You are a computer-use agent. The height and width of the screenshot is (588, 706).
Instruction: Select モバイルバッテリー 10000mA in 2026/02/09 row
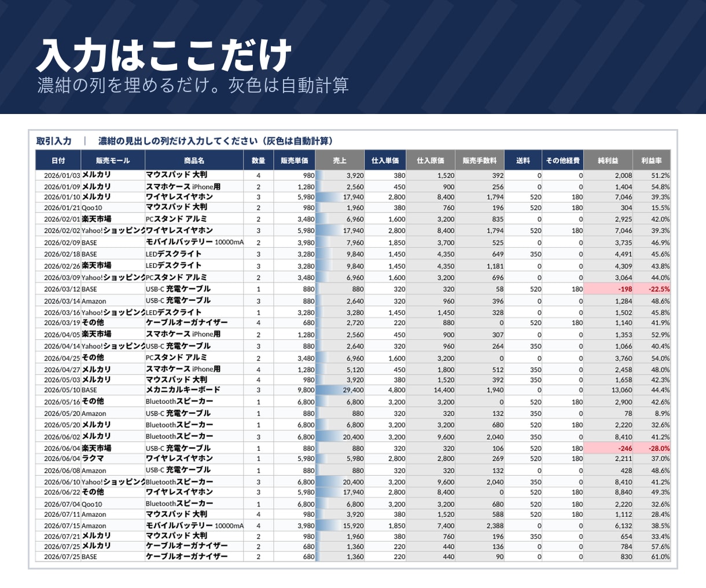[194, 242]
